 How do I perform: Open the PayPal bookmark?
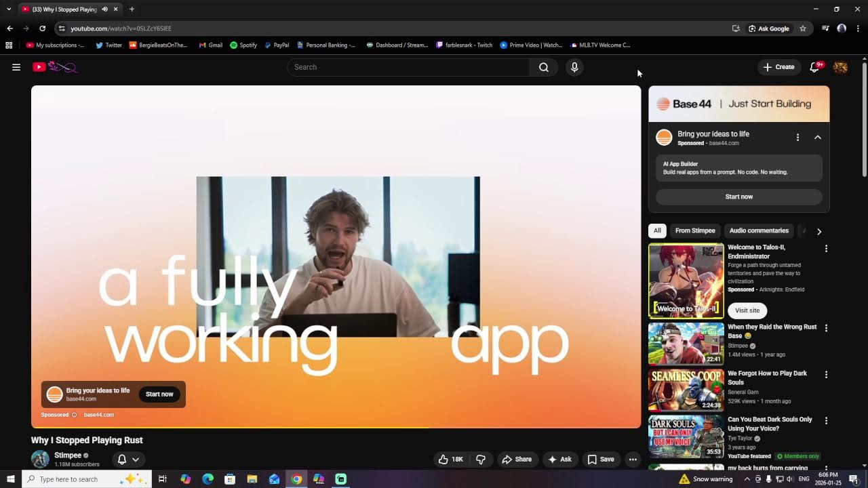276,45
